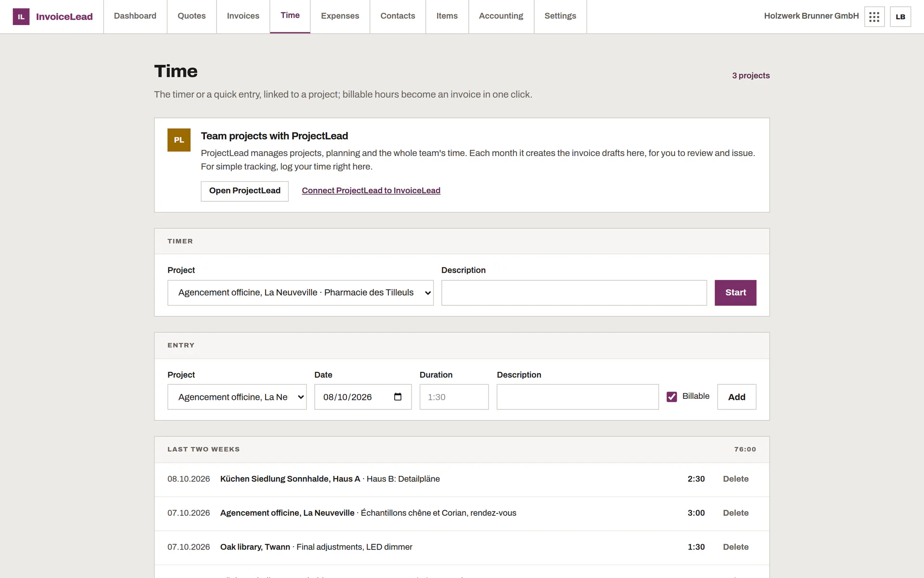Screen dimensions: 924x578
Task: Focus the Timer description field
Action: click(x=574, y=293)
